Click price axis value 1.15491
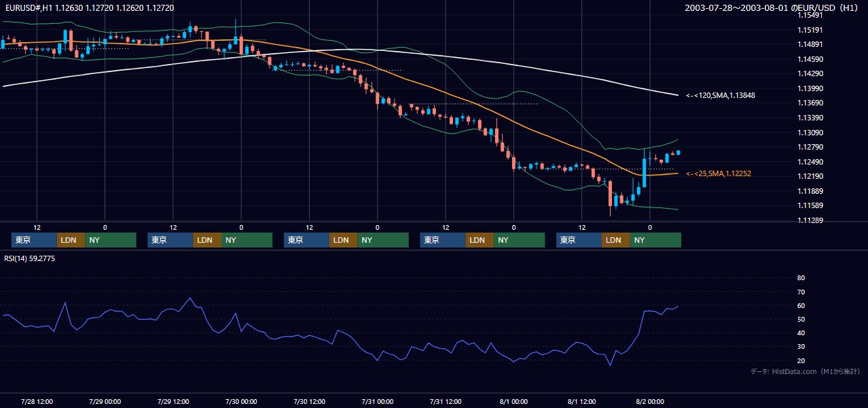This screenshot has height=408, width=868. point(811,15)
